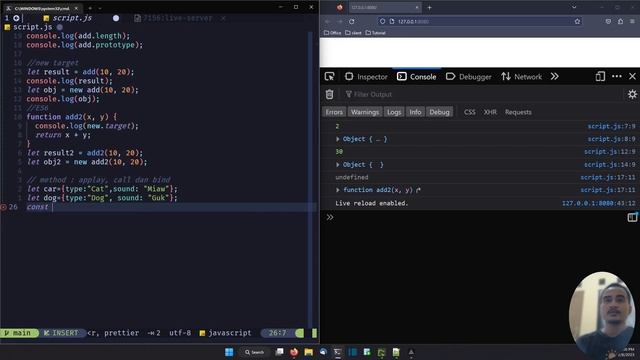Open Firefox from the taskbar
Screen dimensions: 640x360
[x=294, y=352]
